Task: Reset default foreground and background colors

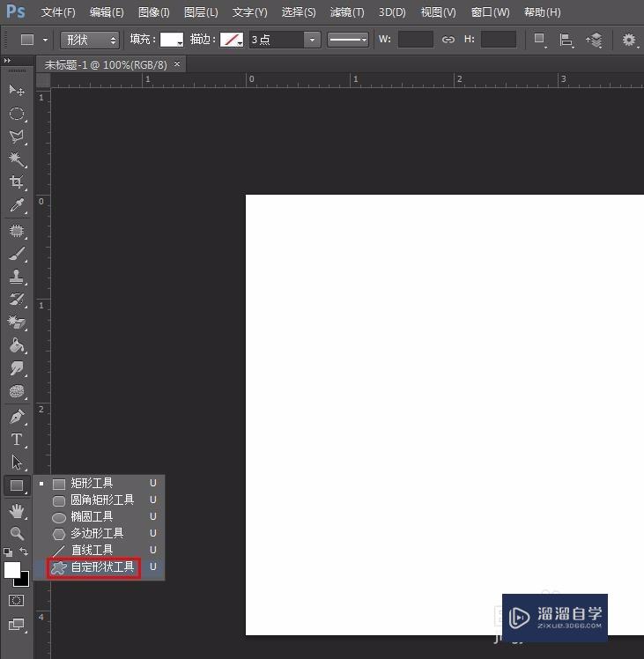Action: click(x=8, y=552)
